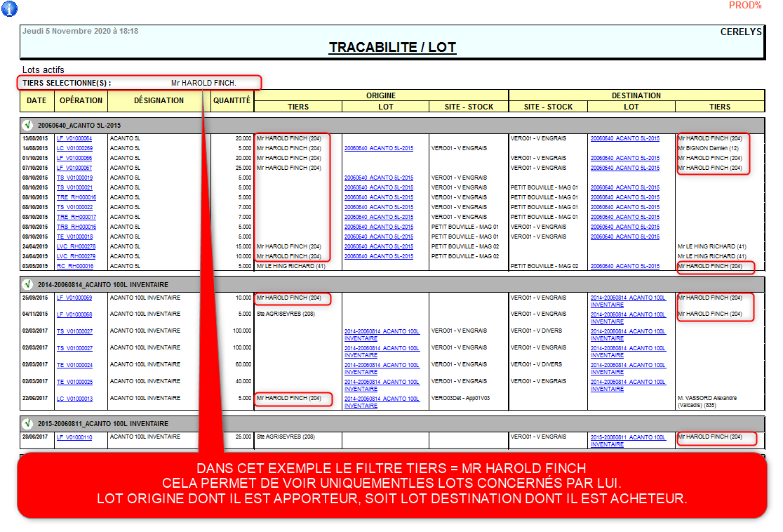Click green check icon beside 20060640_ACANTO 5L-2015
This screenshot has height=532, width=783.
[27, 125]
